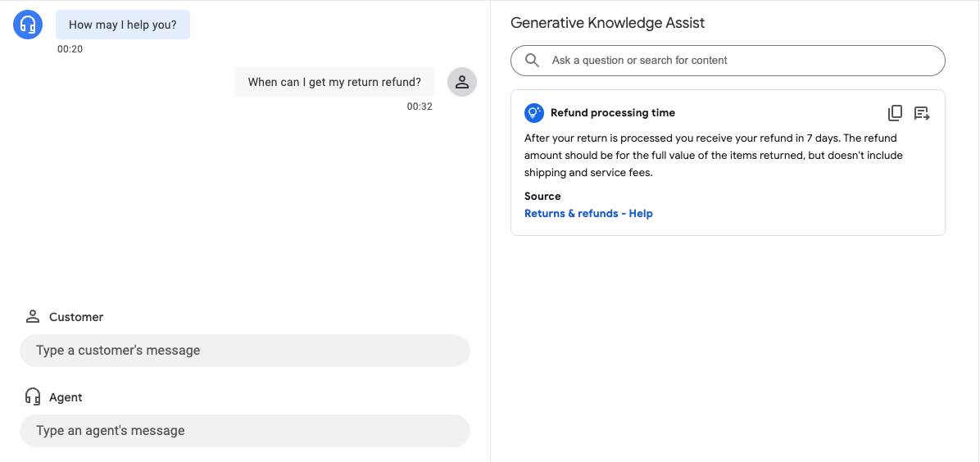Click the Source label in suggestion card
980x462 pixels.
pyautogui.click(x=542, y=197)
